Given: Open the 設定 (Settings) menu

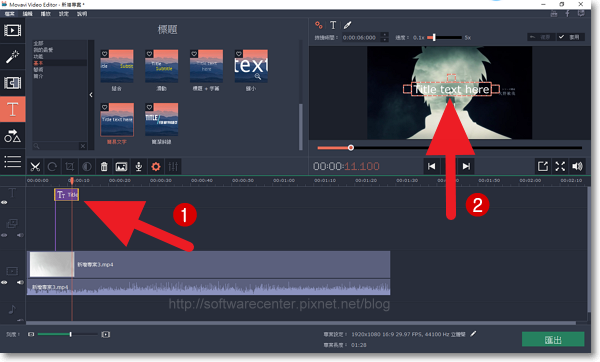Looking at the screenshot, I should (64, 14).
